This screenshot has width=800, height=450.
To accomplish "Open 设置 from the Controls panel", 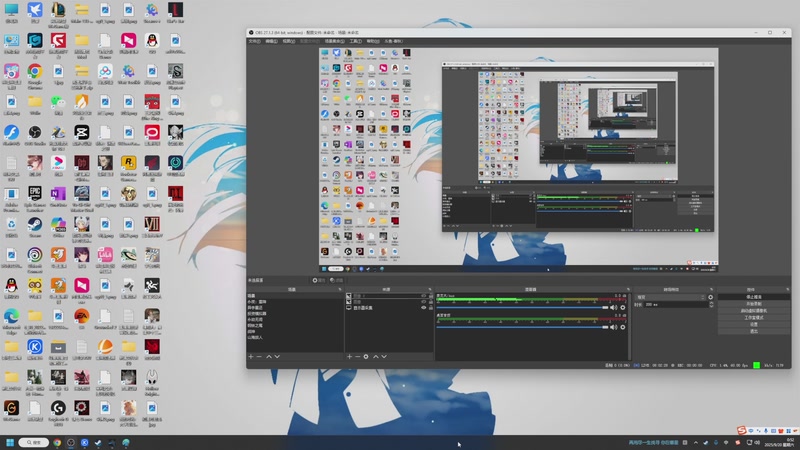I will coord(754,324).
